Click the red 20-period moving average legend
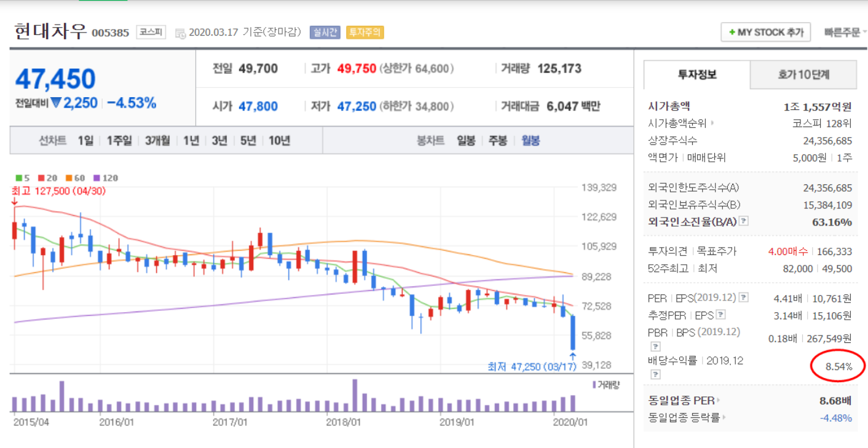Image resolution: width=868 pixels, height=448 pixels. click(48, 178)
